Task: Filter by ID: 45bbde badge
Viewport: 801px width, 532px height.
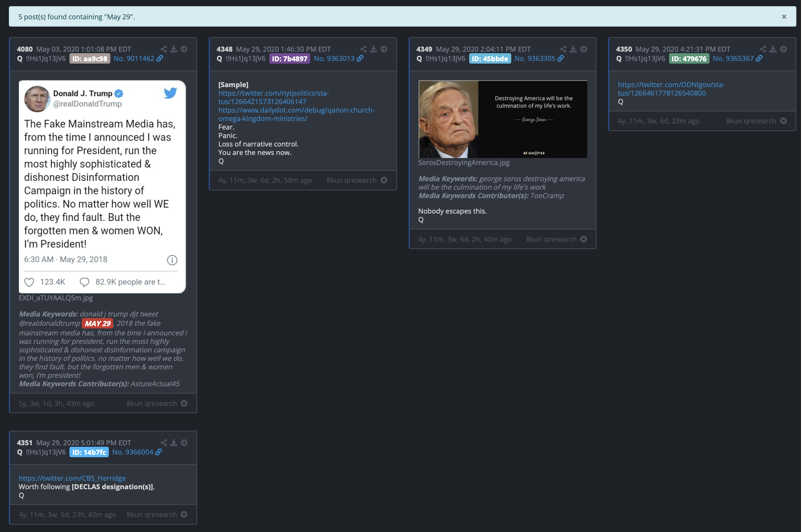Action: click(490, 59)
